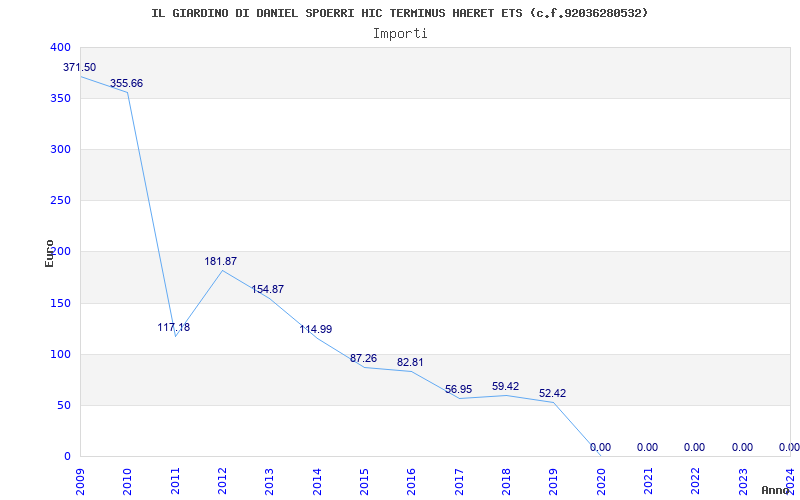Viewport: 800px width, 500px height.
Task: Click the 0.00 label above 2021
Action: 647,447
